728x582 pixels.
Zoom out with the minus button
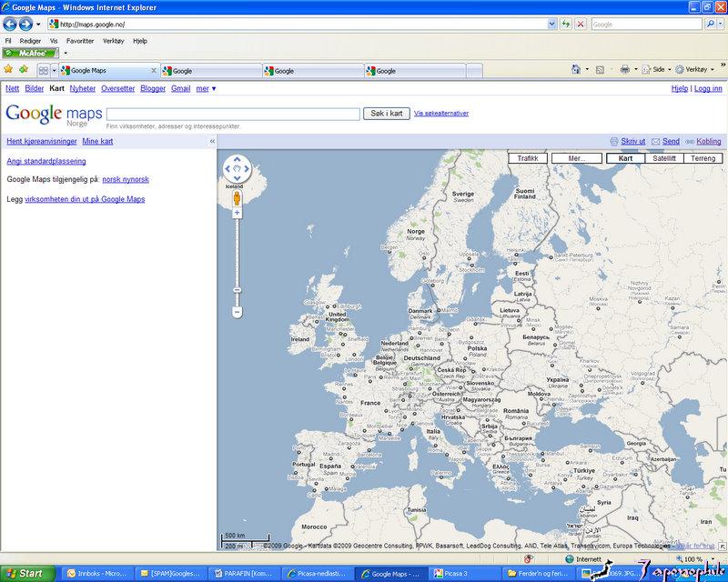[237, 312]
